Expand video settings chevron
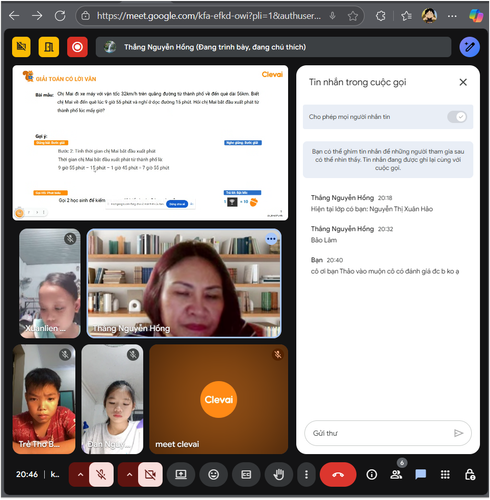This screenshot has height=500, width=490. 129,475
